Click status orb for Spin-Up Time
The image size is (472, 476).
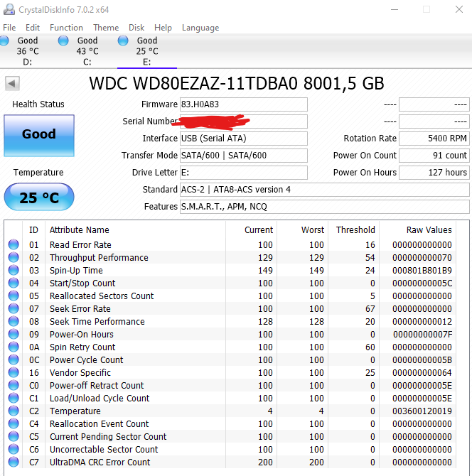14,270
